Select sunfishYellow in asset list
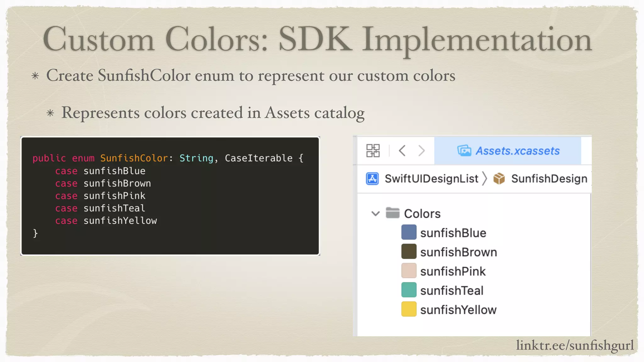Image resolution: width=644 pixels, height=362 pixels. pyautogui.click(x=458, y=310)
